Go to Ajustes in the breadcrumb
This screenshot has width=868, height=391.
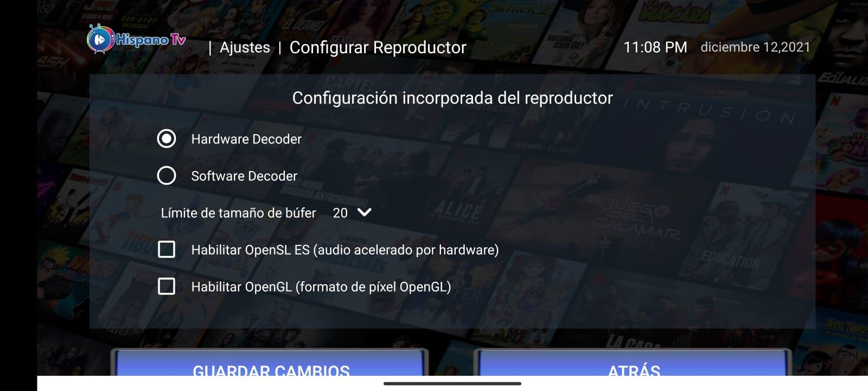tap(245, 48)
